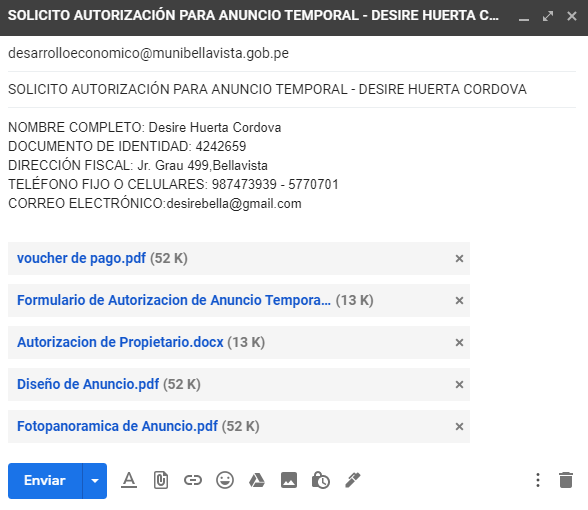Insert signature using pen icon

point(352,480)
